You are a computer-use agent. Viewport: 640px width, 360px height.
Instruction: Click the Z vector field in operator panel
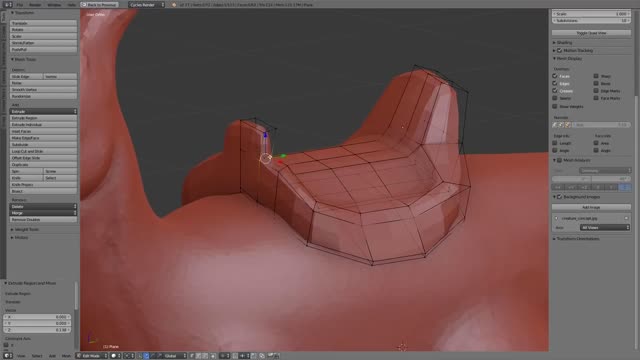(x=37, y=330)
